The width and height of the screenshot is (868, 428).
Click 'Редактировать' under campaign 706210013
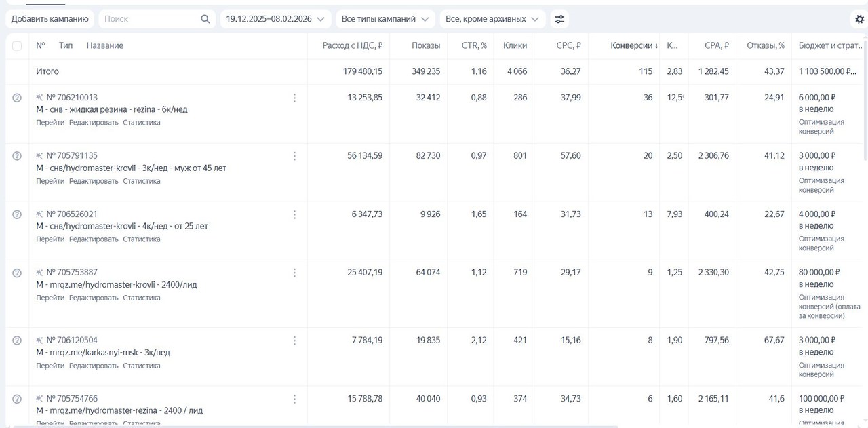pos(94,123)
